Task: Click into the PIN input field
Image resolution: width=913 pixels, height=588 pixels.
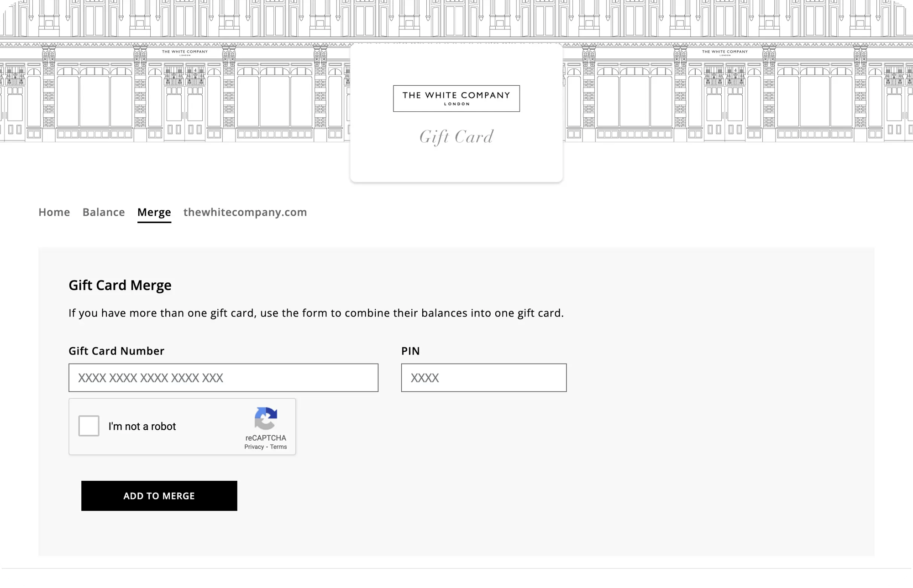Action: [484, 378]
